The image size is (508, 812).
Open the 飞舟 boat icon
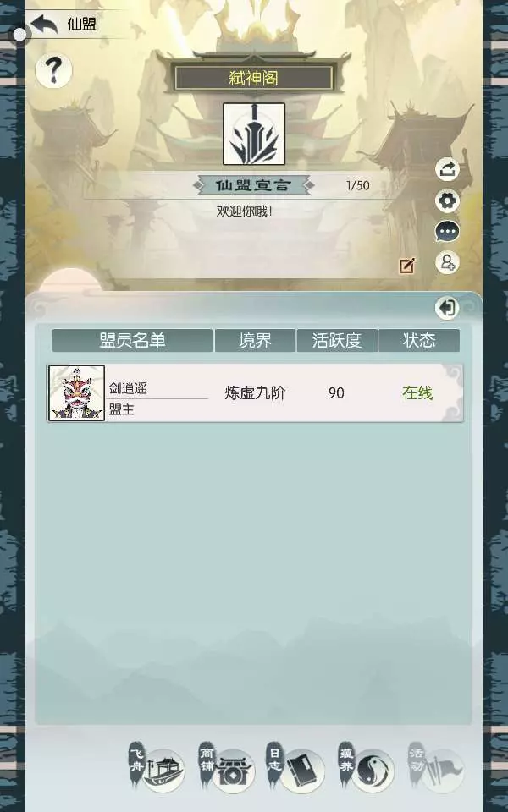[x=157, y=771]
